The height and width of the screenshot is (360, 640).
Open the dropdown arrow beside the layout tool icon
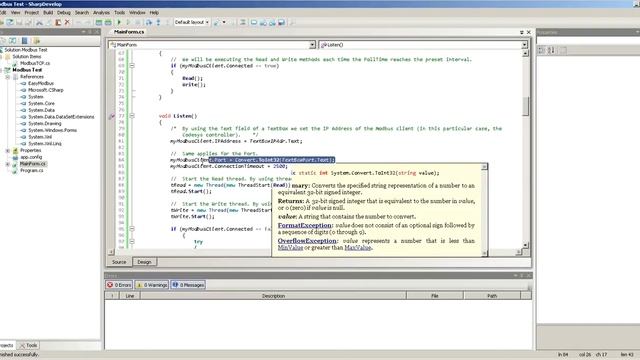[224, 22]
